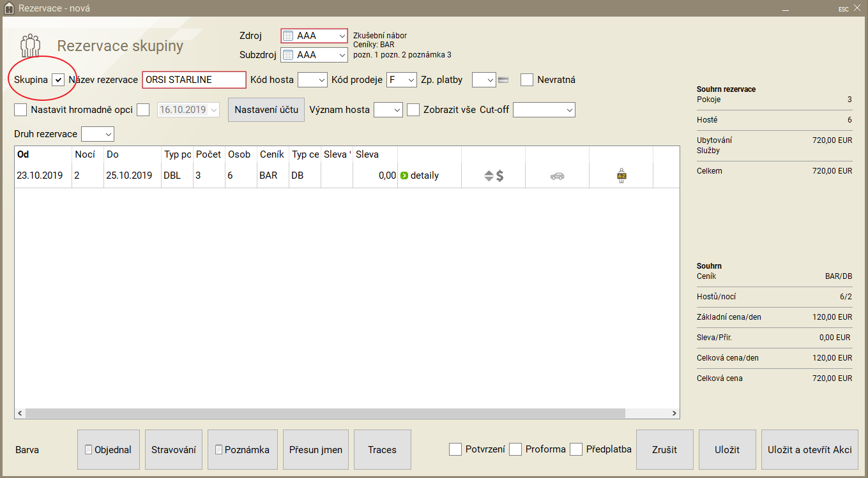
Task: Click the green detaily arrow icon
Action: pos(404,176)
